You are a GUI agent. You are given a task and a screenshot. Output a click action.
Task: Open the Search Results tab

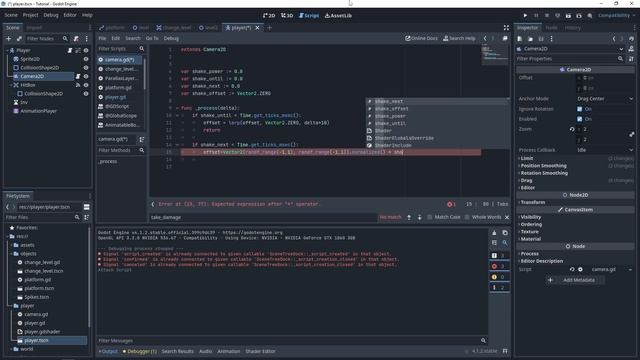(x=178, y=351)
